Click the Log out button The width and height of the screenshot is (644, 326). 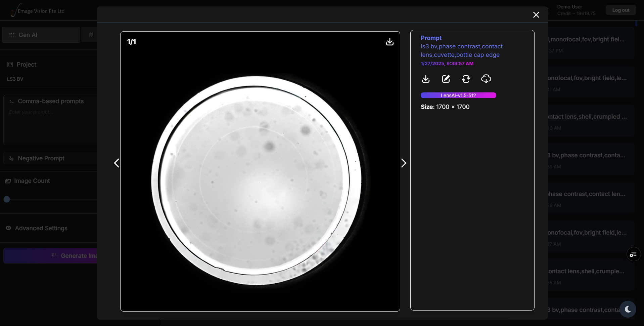coord(620,10)
